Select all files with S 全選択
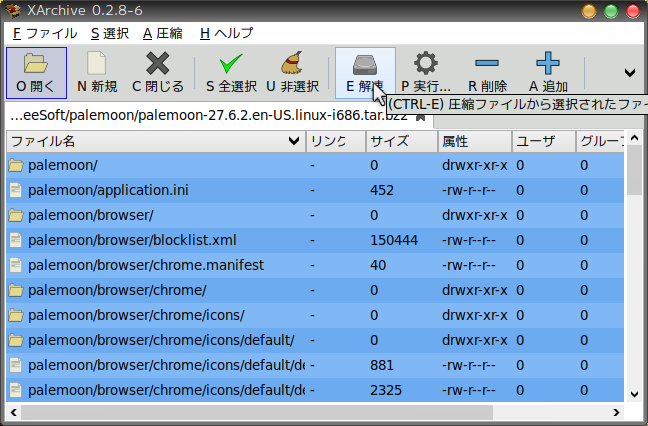The image size is (648, 426). point(231,73)
